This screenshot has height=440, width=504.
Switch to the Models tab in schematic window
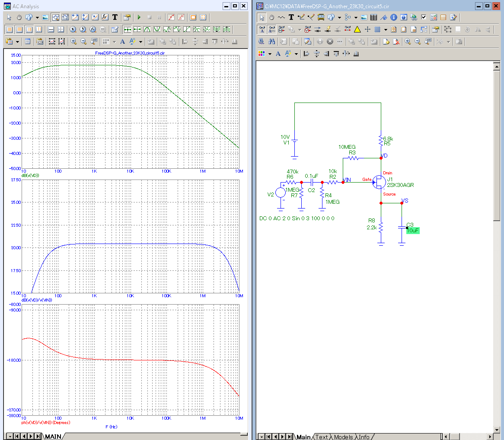[x=343, y=437]
